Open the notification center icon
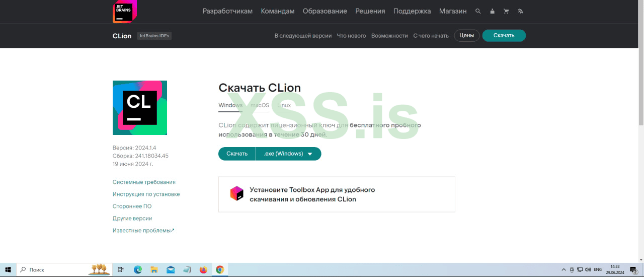 [633, 270]
